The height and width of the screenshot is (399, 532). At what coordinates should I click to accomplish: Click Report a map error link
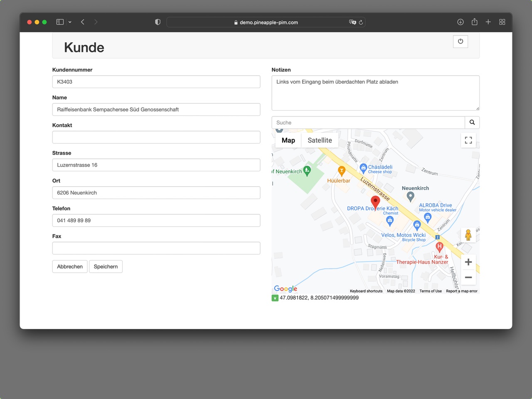tap(462, 291)
